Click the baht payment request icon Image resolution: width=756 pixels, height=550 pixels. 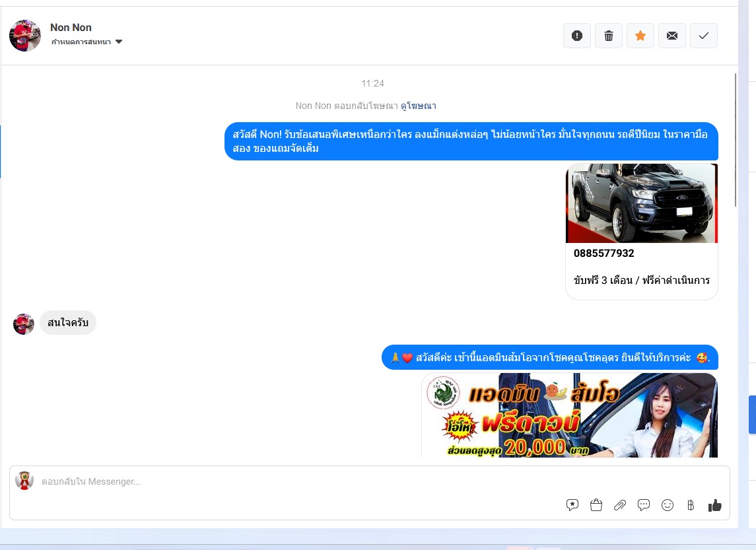[x=691, y=505]
